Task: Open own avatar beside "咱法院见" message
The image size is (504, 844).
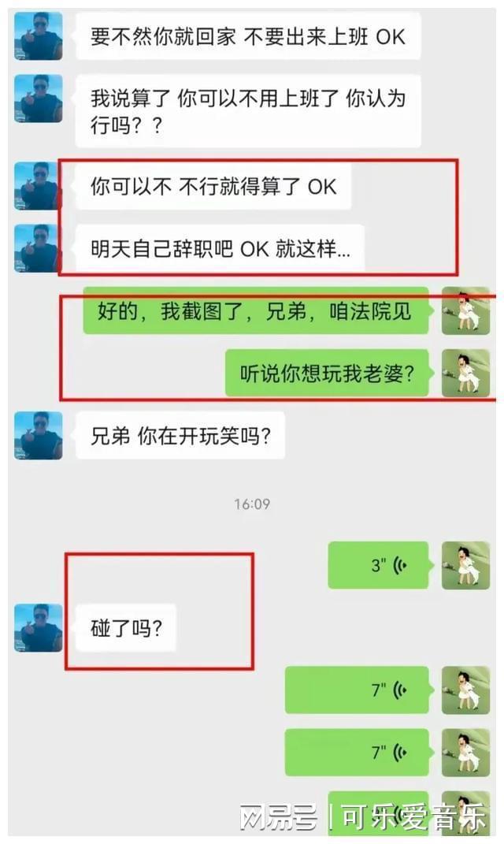Action: tap(466, 311)
